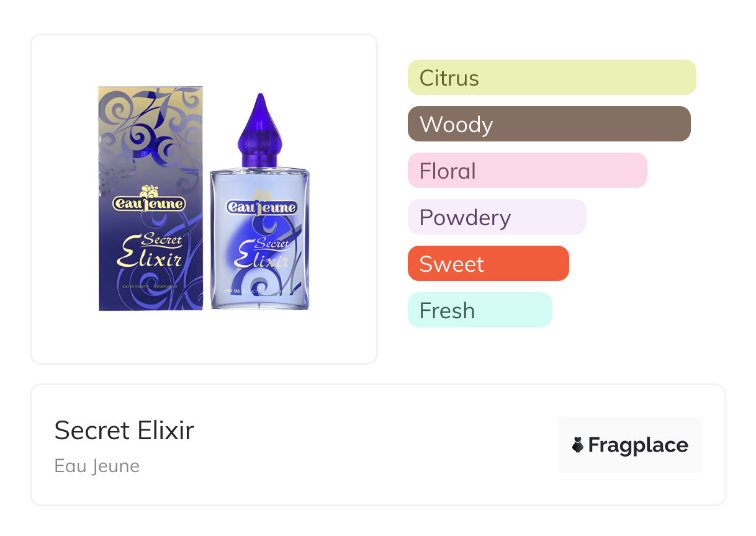
Task: Click the Eau Jeune logo on the box
Action: coord(149,203)
